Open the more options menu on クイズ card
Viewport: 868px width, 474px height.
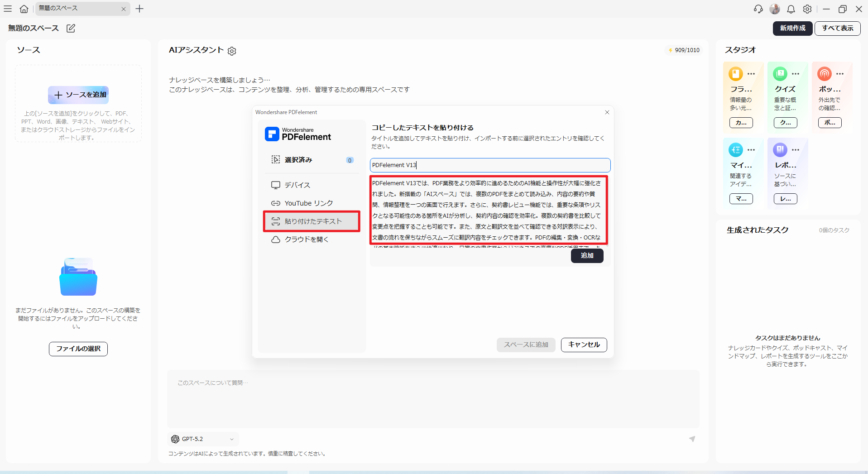pyautogui.click(x=796, y=74)
